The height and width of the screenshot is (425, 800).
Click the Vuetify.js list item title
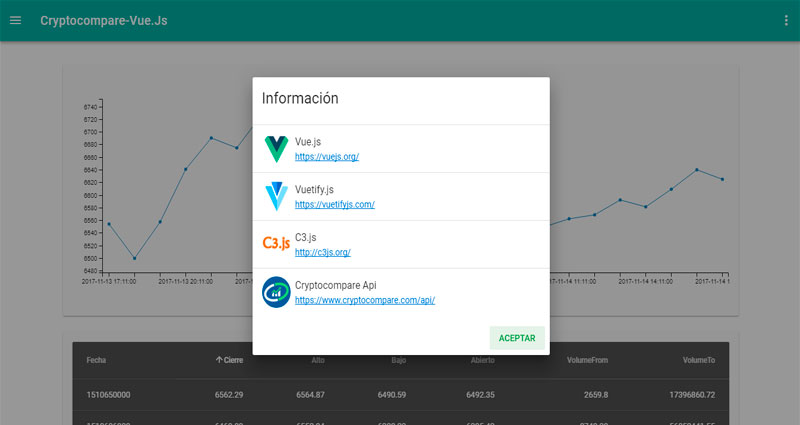pos(314,190)
